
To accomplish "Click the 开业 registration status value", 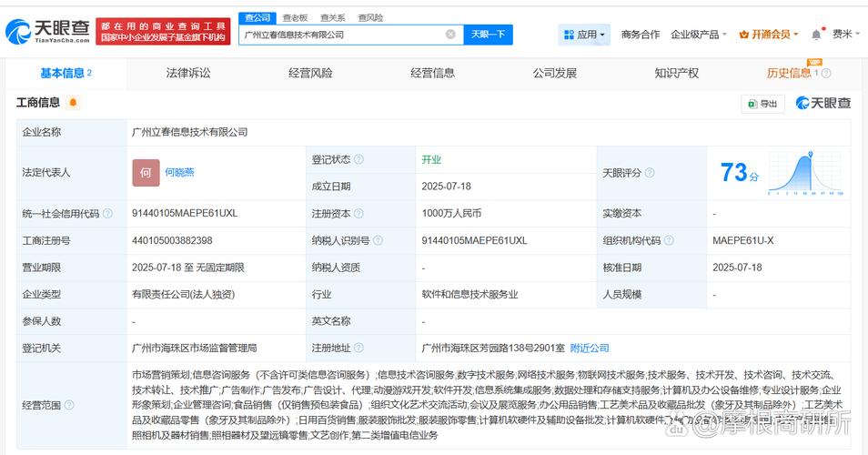I will tap(431, 159).
